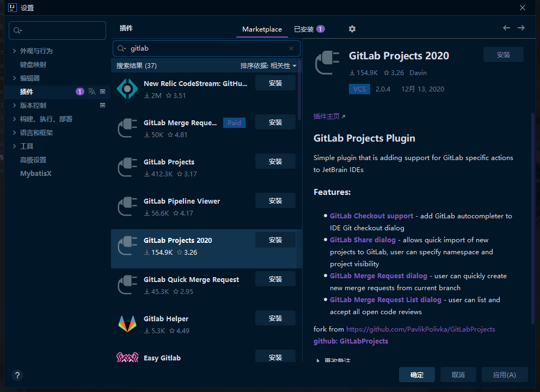Click the project-level icon on 插件 row
The height and width of the screenshot is (392, 540).
coord(103,91)
